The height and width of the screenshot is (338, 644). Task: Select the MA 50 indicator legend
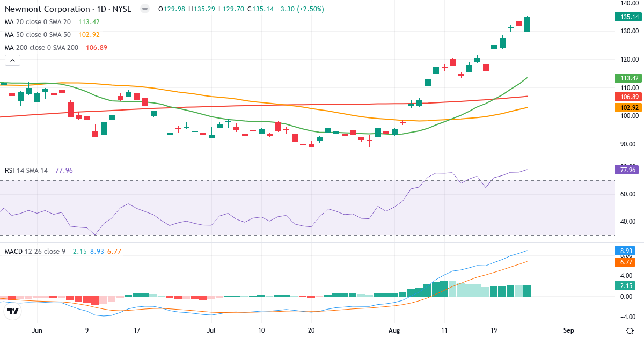click(38, 35)
